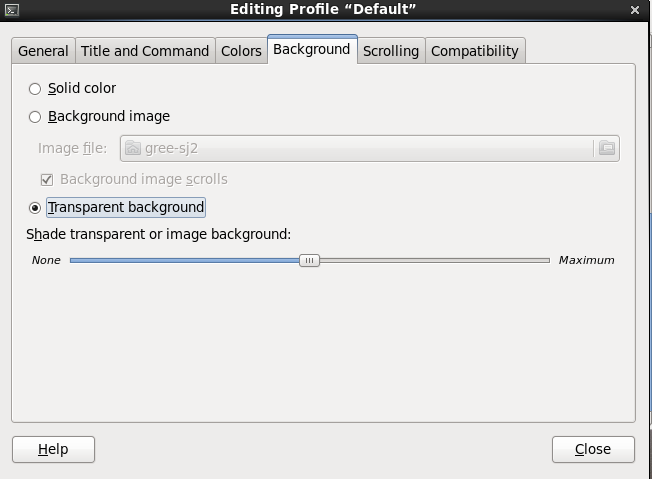Go to the Colors tab
The width and height of the screenshot is (652, 479).
tap(241, 51)
